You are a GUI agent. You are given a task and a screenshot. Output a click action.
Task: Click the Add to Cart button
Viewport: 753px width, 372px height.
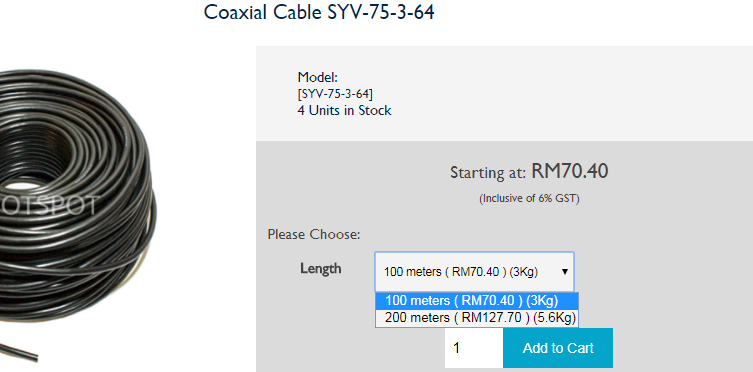click(x=558, y=348)
